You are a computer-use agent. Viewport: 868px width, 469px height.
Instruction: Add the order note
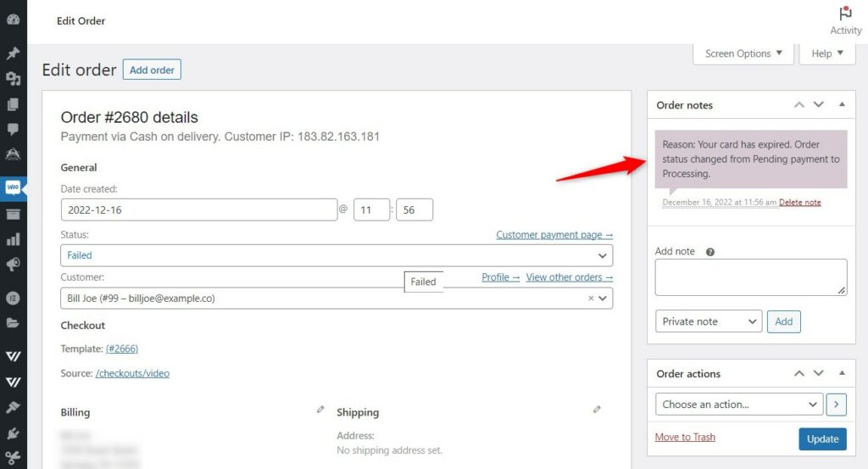point(783,321)
